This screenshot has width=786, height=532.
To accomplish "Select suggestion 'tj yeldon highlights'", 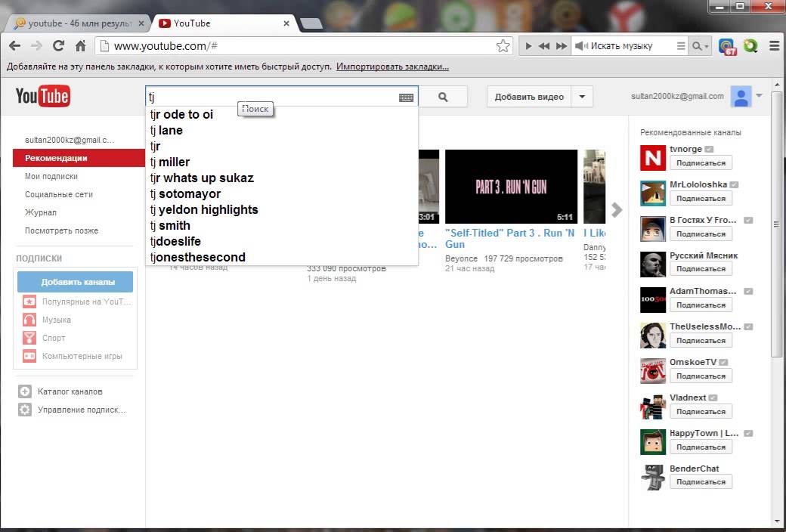I will click(282, 209).
